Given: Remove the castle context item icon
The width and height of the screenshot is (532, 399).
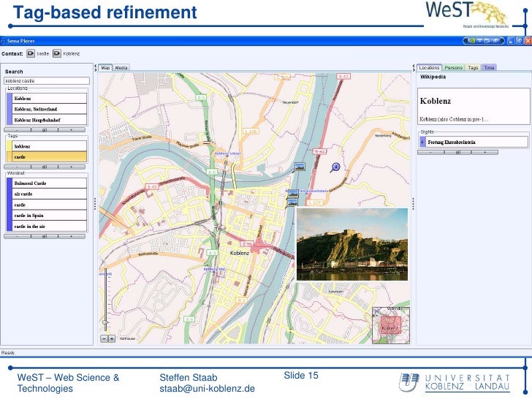Looking at the screenshot, I should 31,53.
